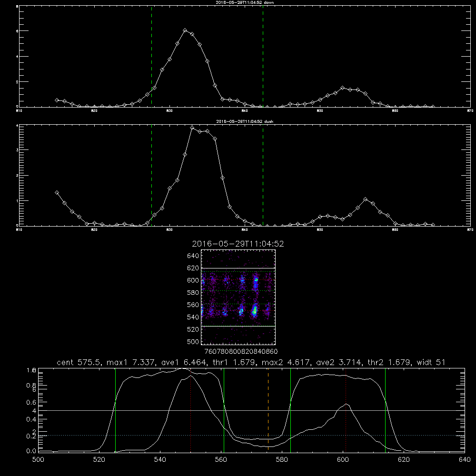Viewport: 476px width, 476px height.
Task: Click x-axis label '540' of bottom plot
Action: [x=160, y=460]
